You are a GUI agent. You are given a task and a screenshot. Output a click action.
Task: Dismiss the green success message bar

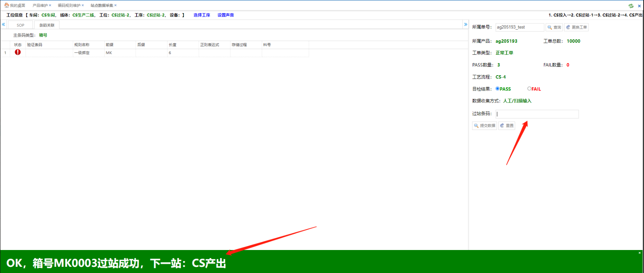click(x=639, y=253)
